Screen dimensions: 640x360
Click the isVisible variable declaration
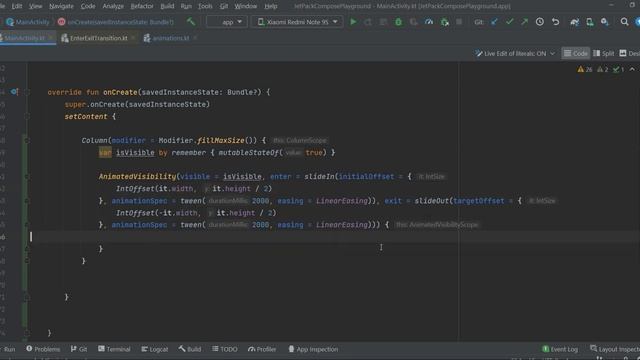tap(135, 153)
